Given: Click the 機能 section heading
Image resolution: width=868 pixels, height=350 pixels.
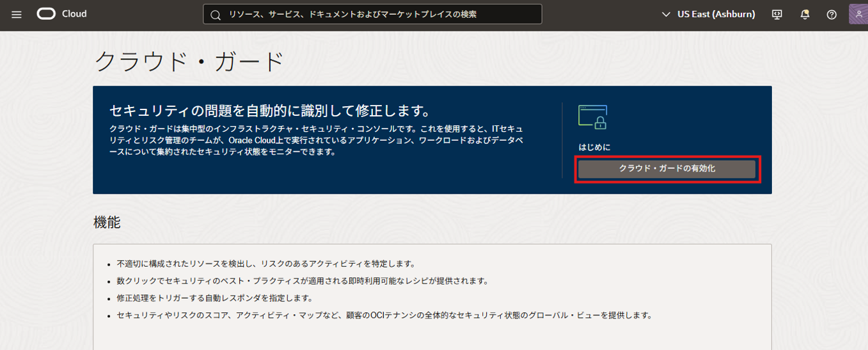Looking at the screenshot, I should pos(107,222).
